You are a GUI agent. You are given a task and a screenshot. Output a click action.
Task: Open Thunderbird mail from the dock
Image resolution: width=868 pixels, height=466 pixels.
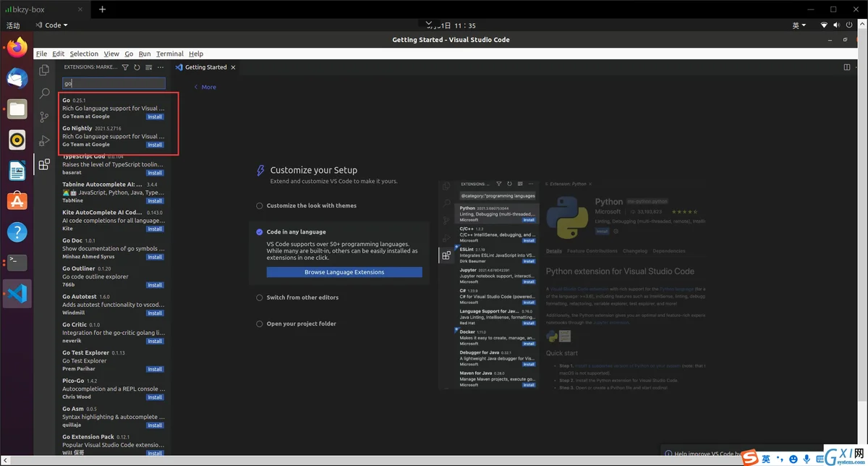17,78
